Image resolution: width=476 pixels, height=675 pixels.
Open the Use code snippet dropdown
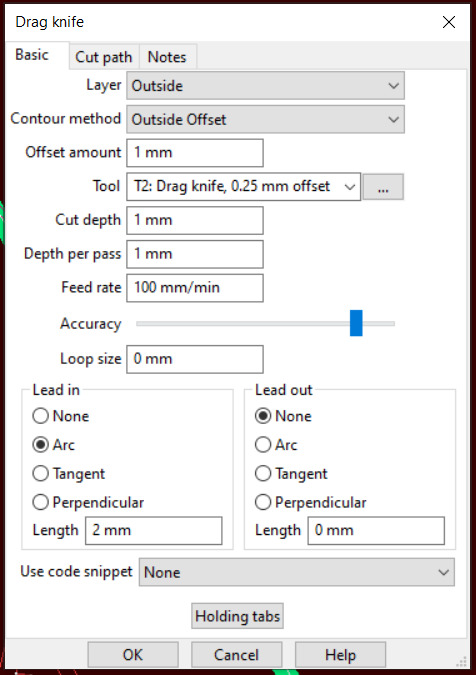[x=297, y=572]
